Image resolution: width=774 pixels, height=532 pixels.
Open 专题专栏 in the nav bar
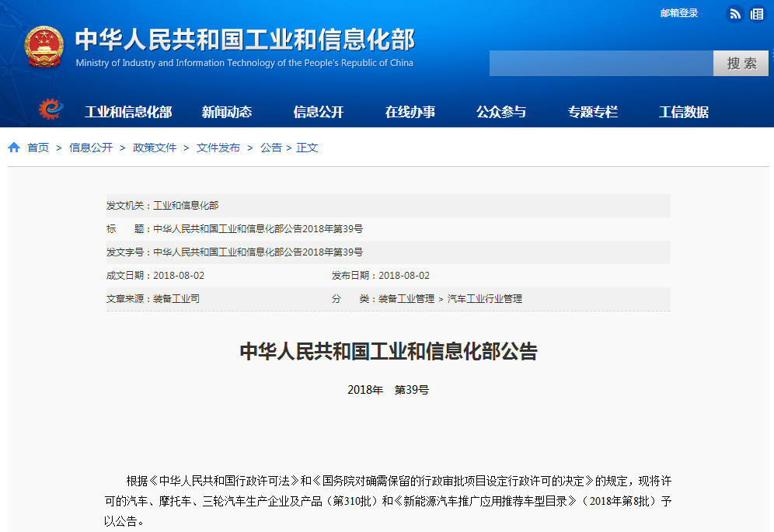593,112
